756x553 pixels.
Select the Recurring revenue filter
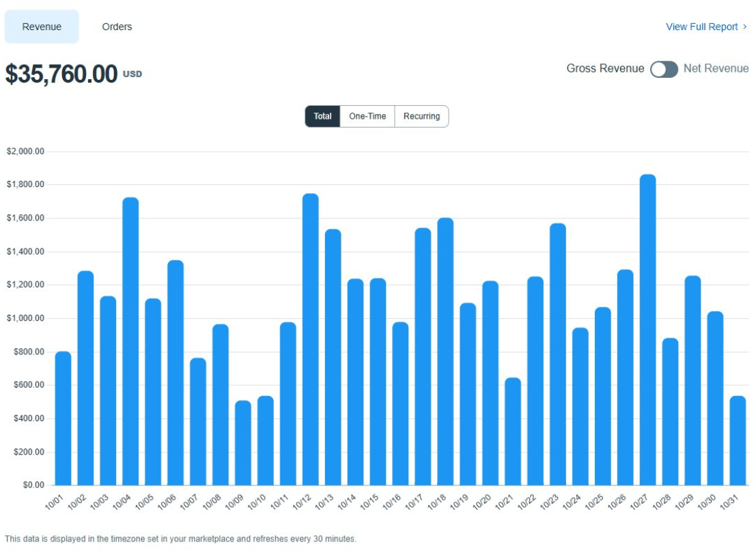click(x=421, y=116)
